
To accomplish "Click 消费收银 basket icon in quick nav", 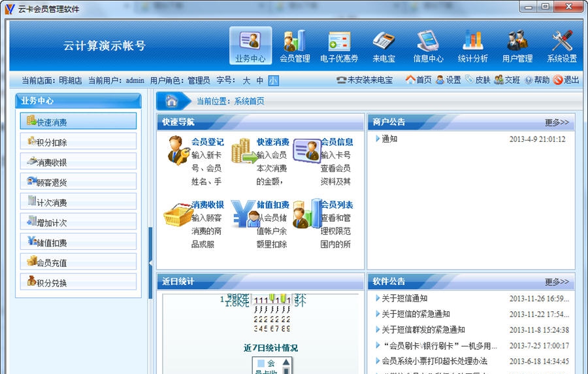I will point(178,214).
